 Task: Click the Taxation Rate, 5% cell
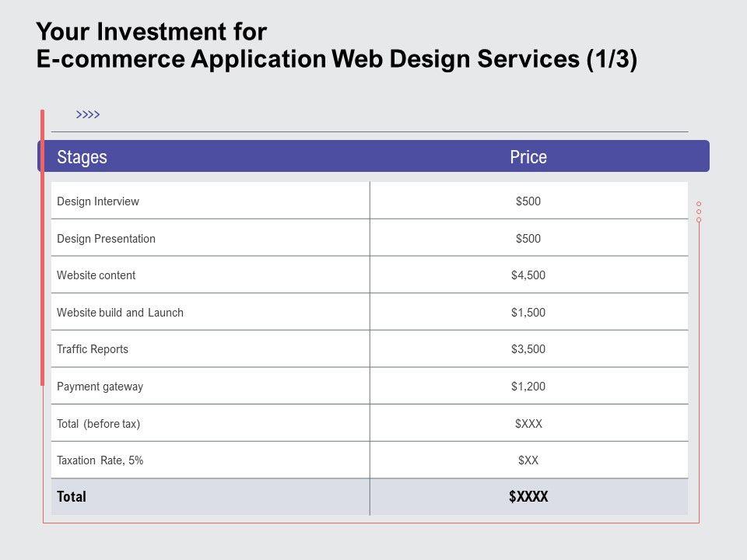point(100,460)
